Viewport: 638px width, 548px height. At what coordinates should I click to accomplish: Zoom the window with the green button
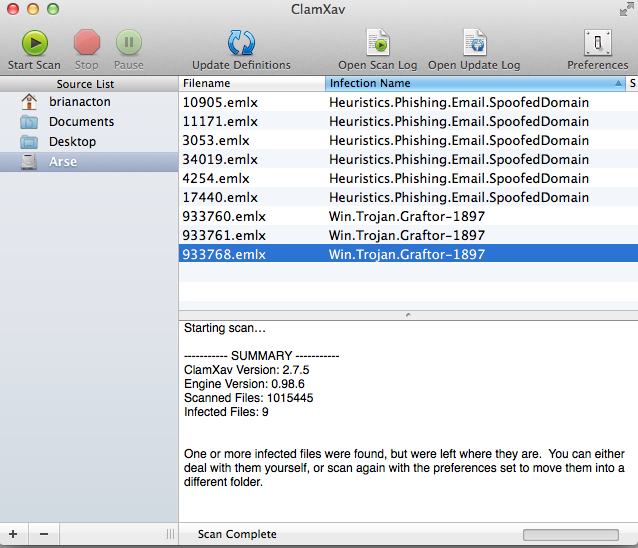tap(53, 9)
